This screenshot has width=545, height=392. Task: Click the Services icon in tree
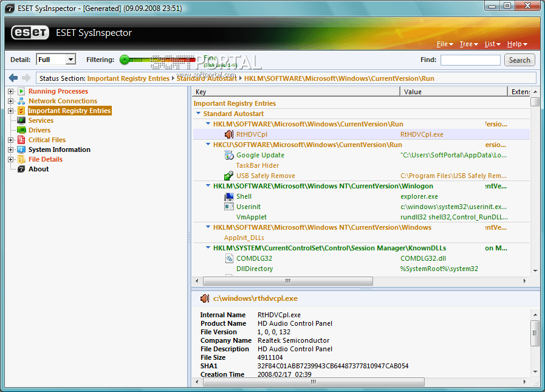(x=21, y=120)
